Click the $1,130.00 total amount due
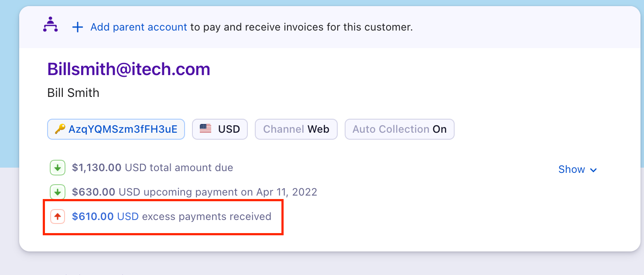644x275 pixels. click(x=96, y=168)
